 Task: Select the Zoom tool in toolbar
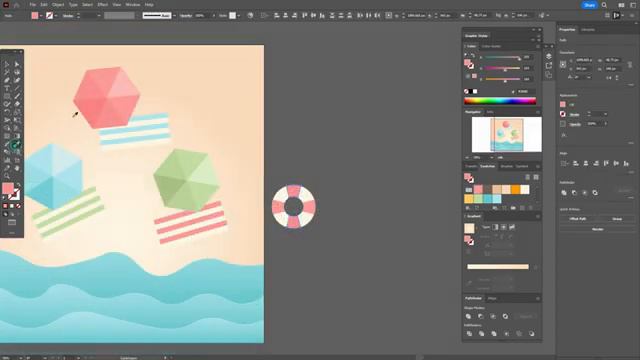(7, 176)
